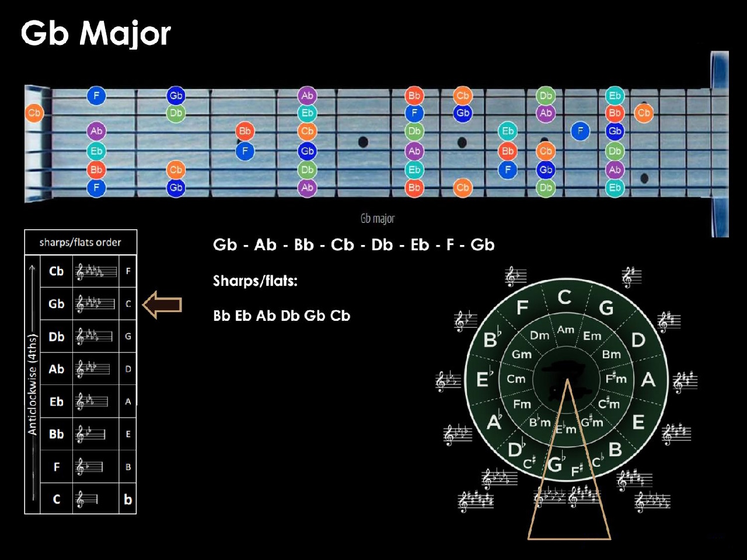Click the F row key signature in table
The height and width of the screenshot is (560, 747).
(90, 467)
